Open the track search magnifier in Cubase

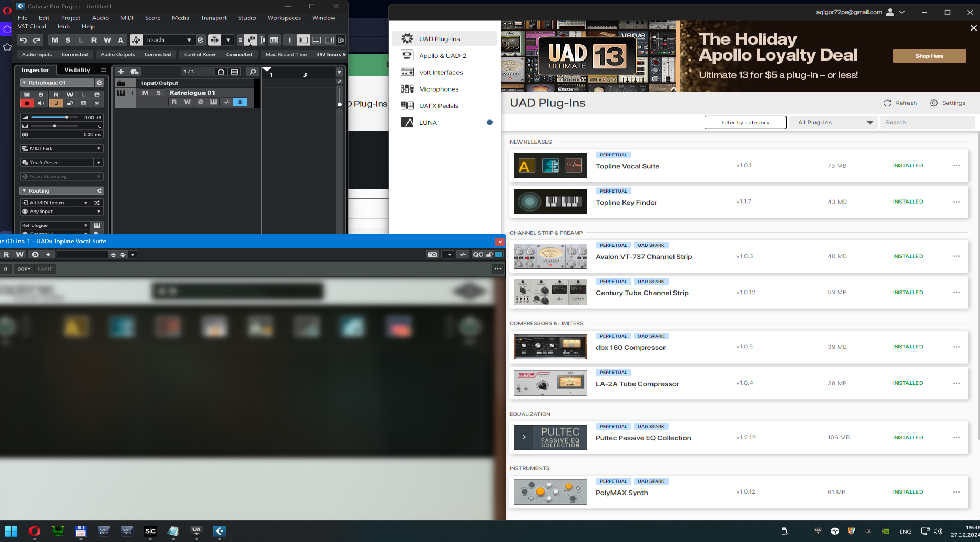pos(252,72)
